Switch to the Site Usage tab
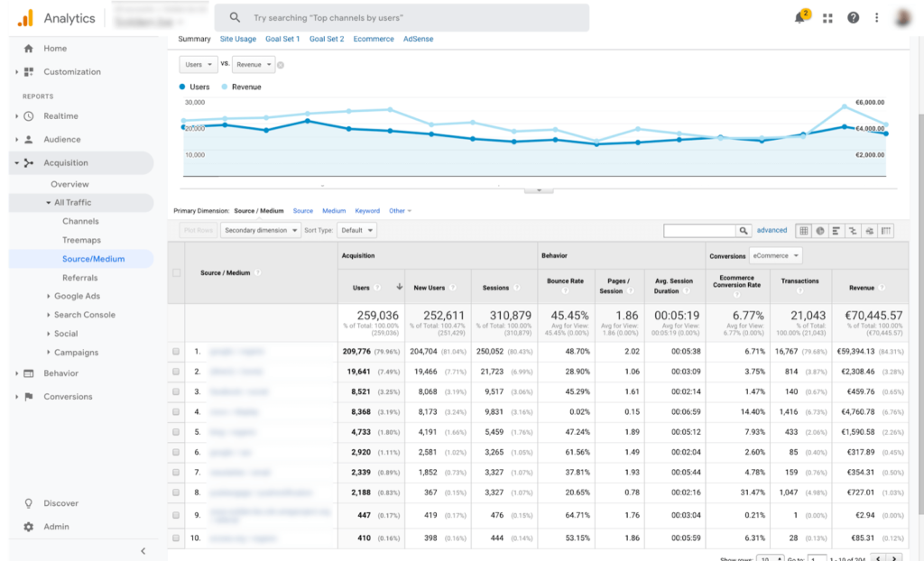Viewport: 924px width, 561px height. [238, 39]
